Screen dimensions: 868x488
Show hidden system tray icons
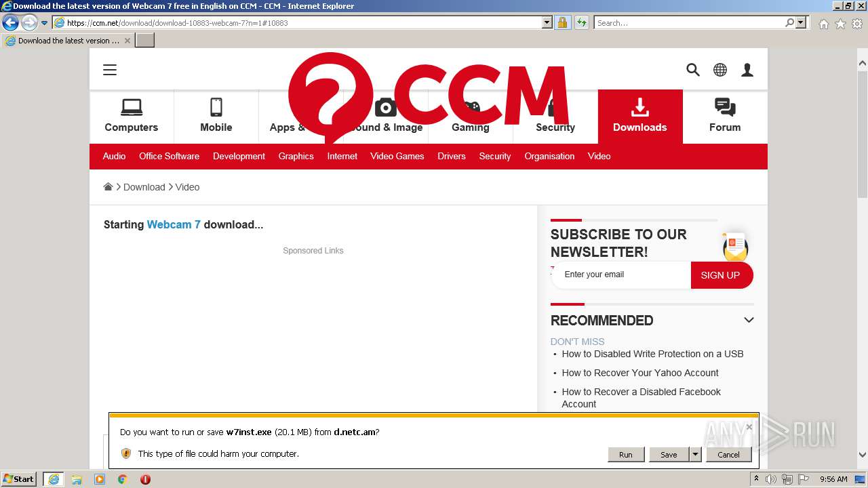pos(756,479)
